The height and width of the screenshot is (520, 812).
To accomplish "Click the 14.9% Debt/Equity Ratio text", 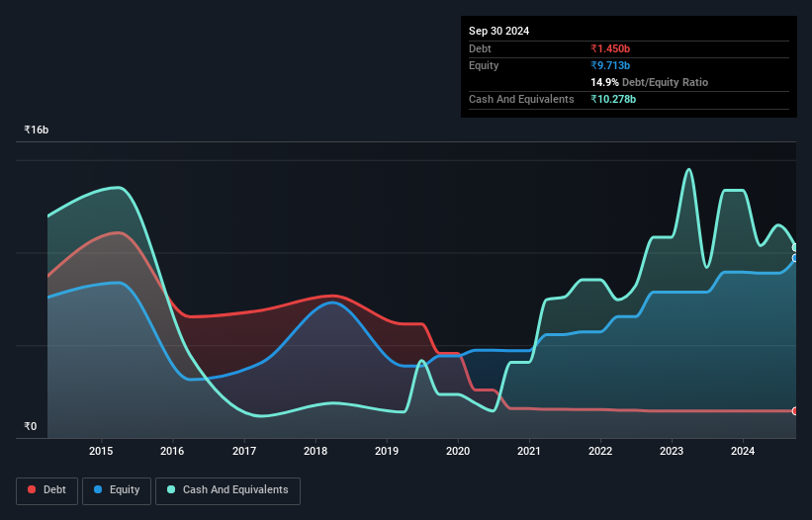I will point(650,82).
